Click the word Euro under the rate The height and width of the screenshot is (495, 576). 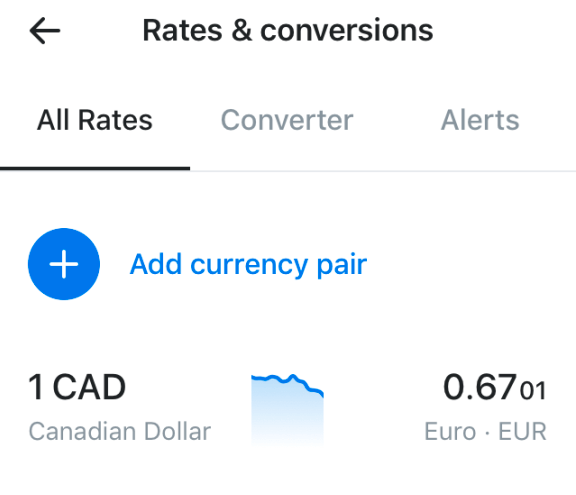click(x=450, y=431)
